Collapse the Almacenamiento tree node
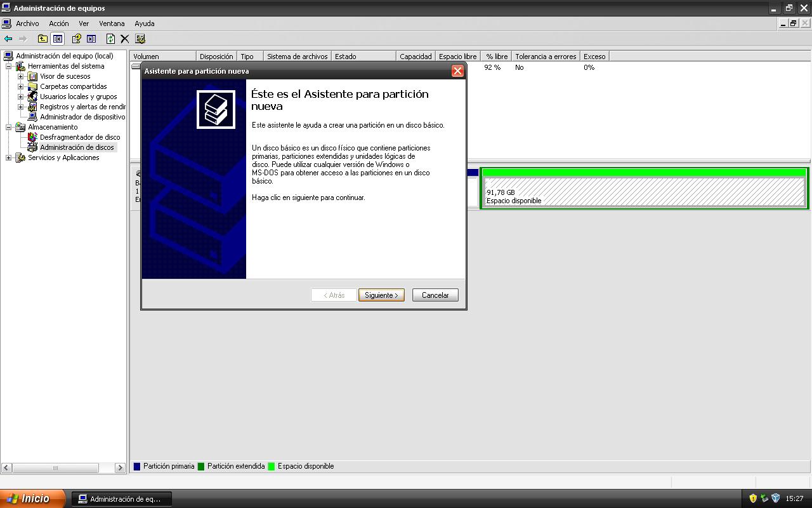 (8, 127)
